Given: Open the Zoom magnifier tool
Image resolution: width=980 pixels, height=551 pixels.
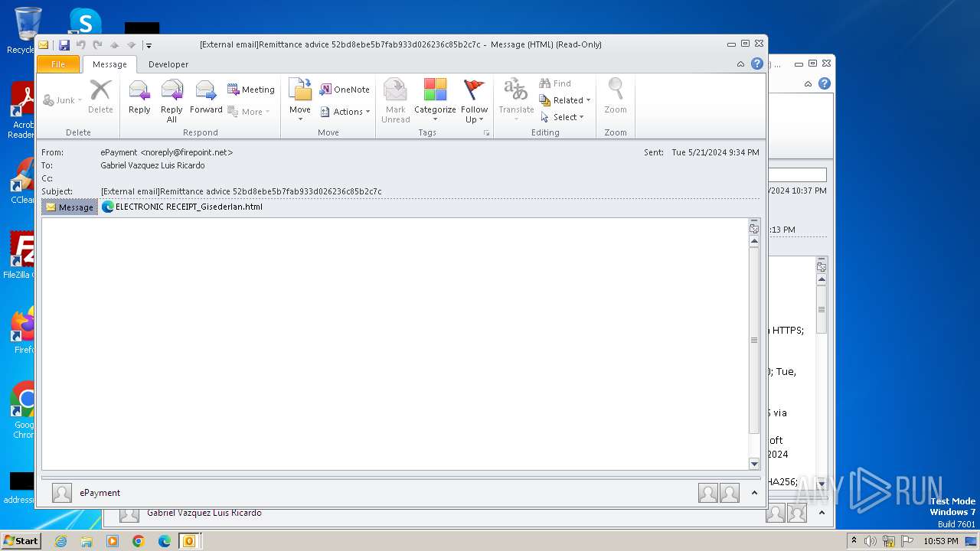Looking at the screenshot, I should click(x=616, y=96).
